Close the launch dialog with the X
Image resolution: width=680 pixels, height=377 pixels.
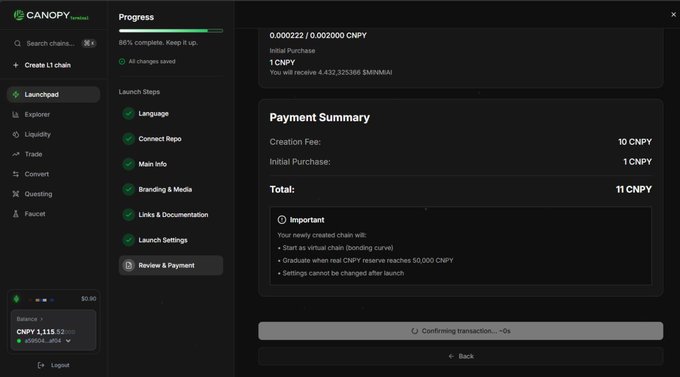(x=673, y=15)
